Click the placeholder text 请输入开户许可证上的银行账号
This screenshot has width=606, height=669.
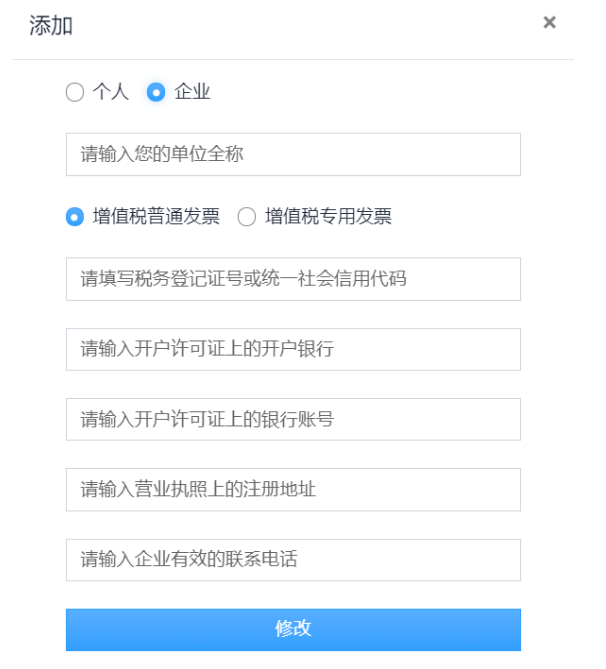pyautogui.click(x=207, y=419)
